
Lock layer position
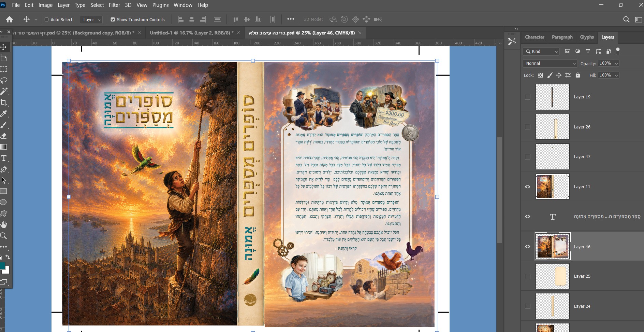(x=559, y=75)
